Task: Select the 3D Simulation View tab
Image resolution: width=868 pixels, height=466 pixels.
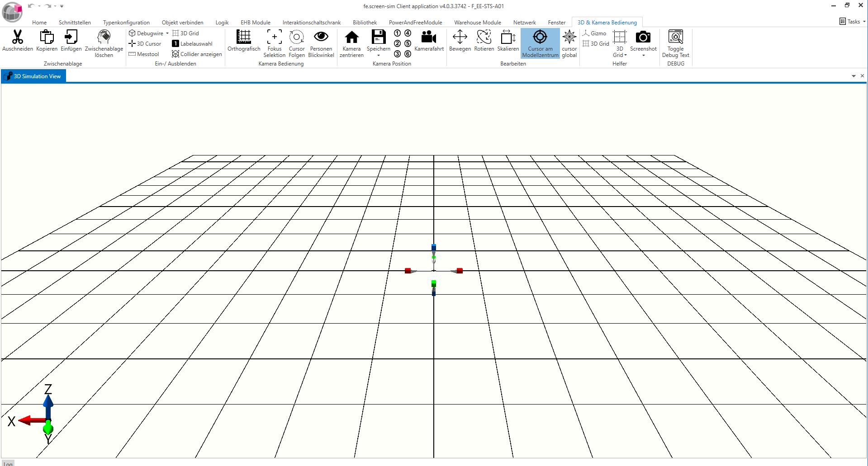Action: [33, 76]
